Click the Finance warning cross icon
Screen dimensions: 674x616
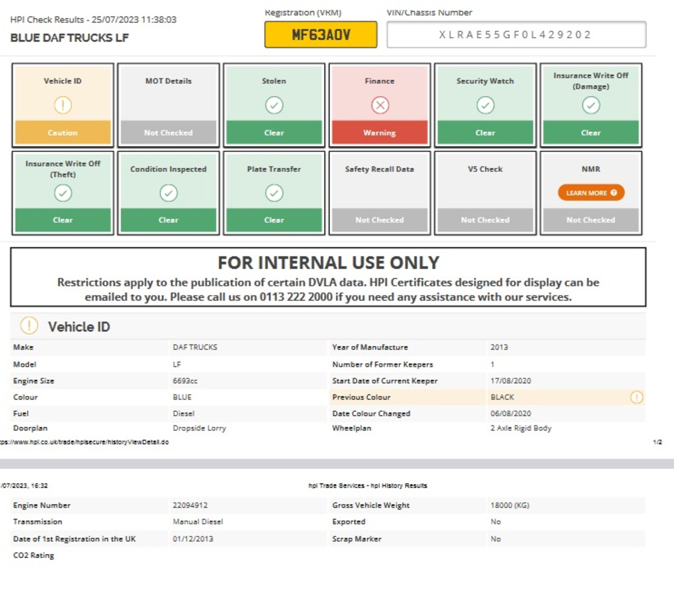pos(380,105)
